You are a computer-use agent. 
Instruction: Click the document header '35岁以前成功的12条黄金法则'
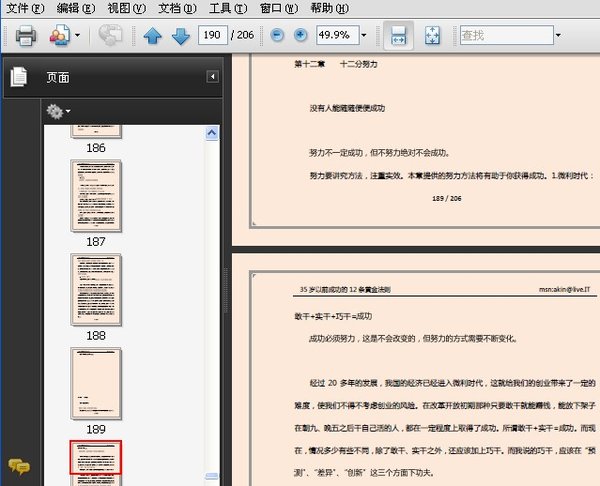pos(345,290)
